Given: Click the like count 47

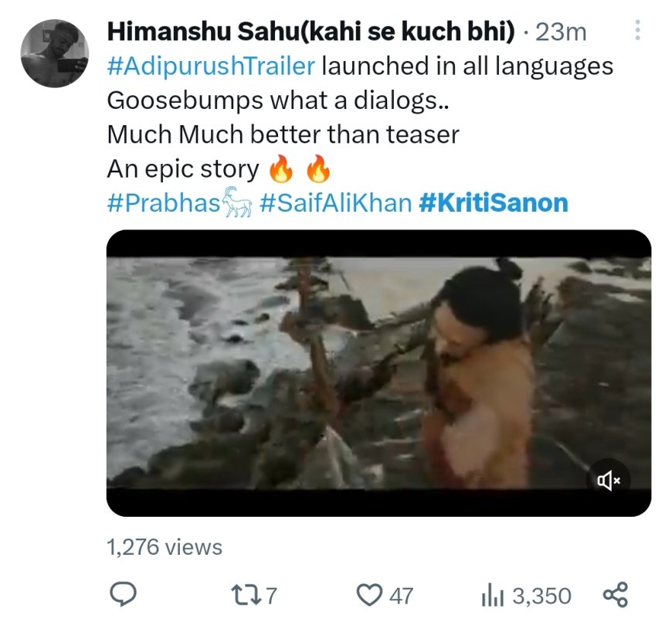Looking at the screenshot, I should (x=401, y=596).
